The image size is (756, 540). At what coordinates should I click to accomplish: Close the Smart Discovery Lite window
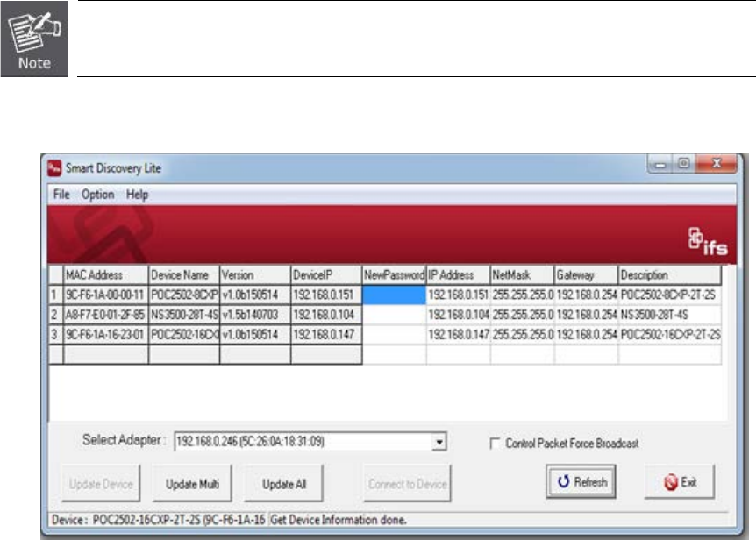pos(717,163)
